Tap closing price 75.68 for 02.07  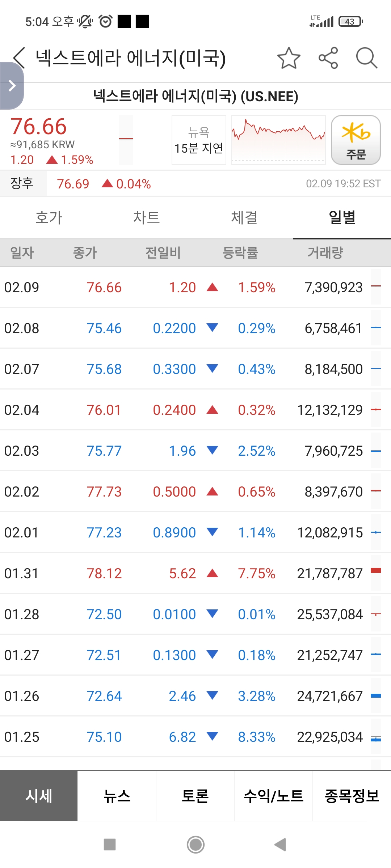pos(104,369)
